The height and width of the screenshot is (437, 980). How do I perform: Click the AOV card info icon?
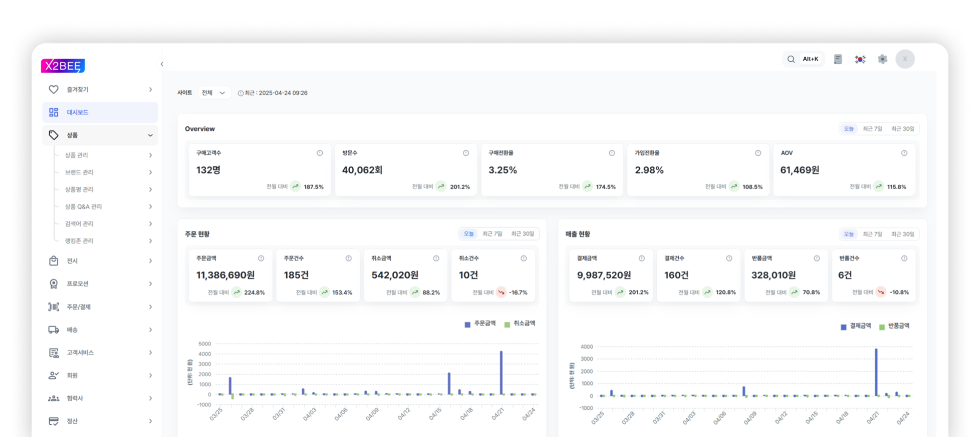pyautogui.click(x=904, y=153)
